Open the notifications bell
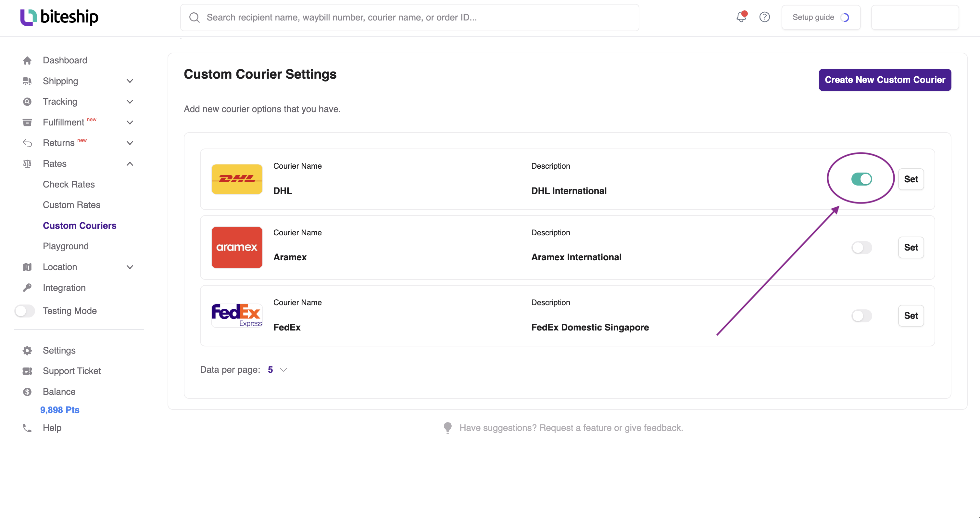Screen dimensions: 980x518 click(741, 17)
